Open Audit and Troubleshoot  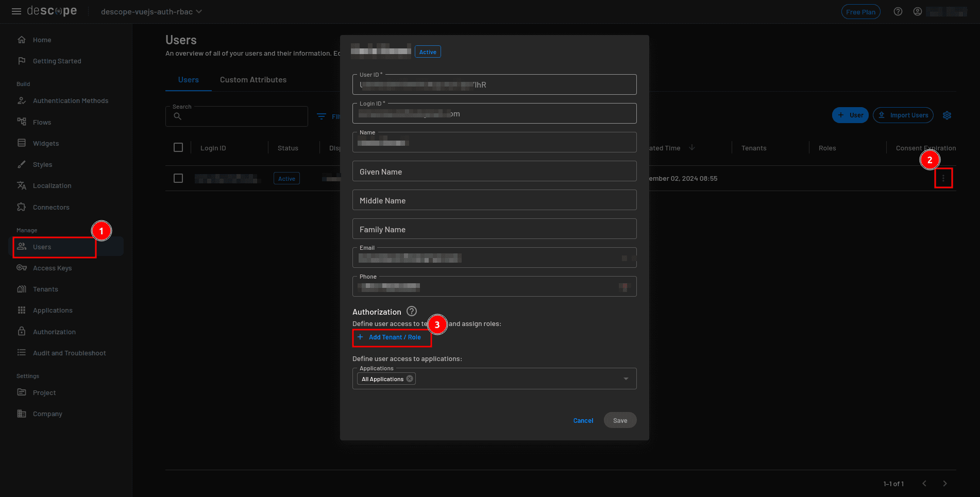tap(67, 353)
